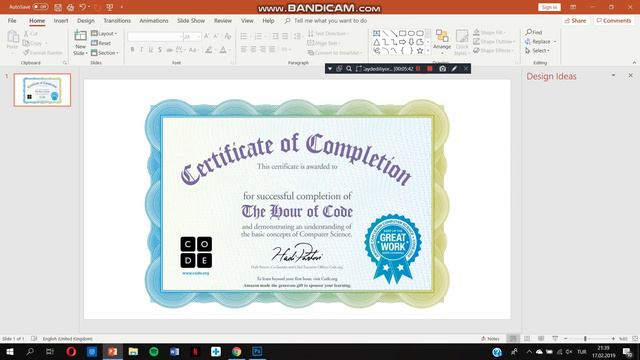The image size is (640, 360).
Task: Fit slide to current window
Action: 635,339
